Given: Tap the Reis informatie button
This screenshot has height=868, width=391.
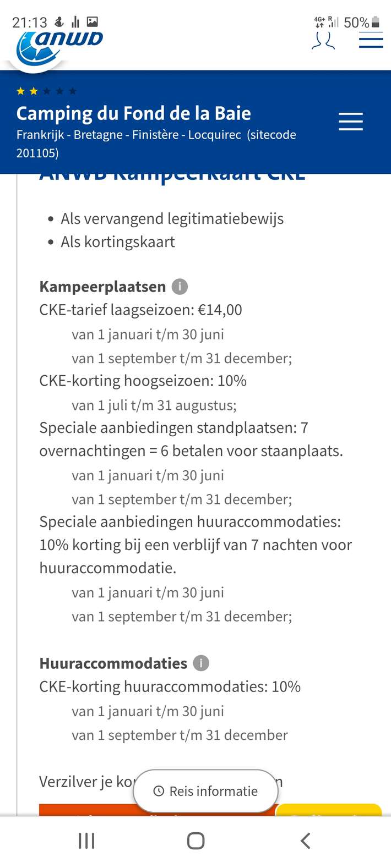Looking at the screenshot, I should [x=205, y=791].
